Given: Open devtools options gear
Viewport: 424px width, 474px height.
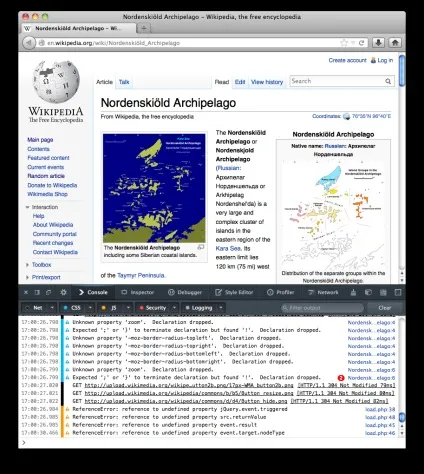Looking at the screenshot, I should pyautogui.click(x=63, y=292).
